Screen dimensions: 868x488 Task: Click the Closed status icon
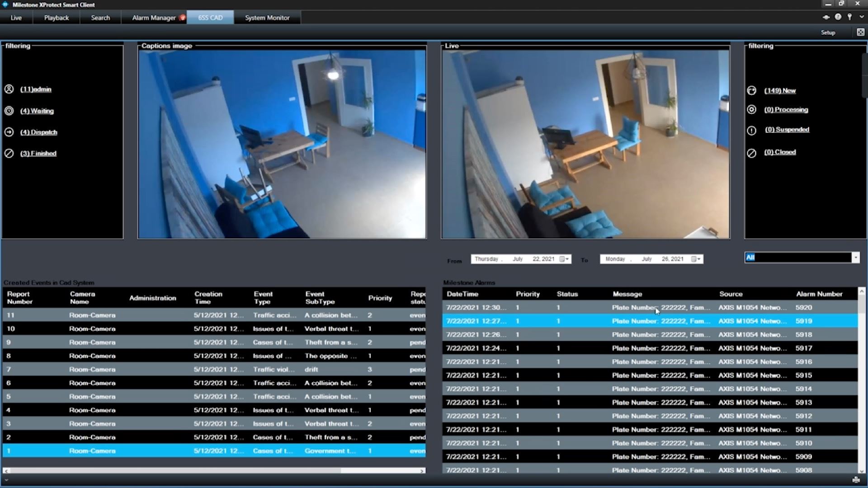click(x=751, y=153)
